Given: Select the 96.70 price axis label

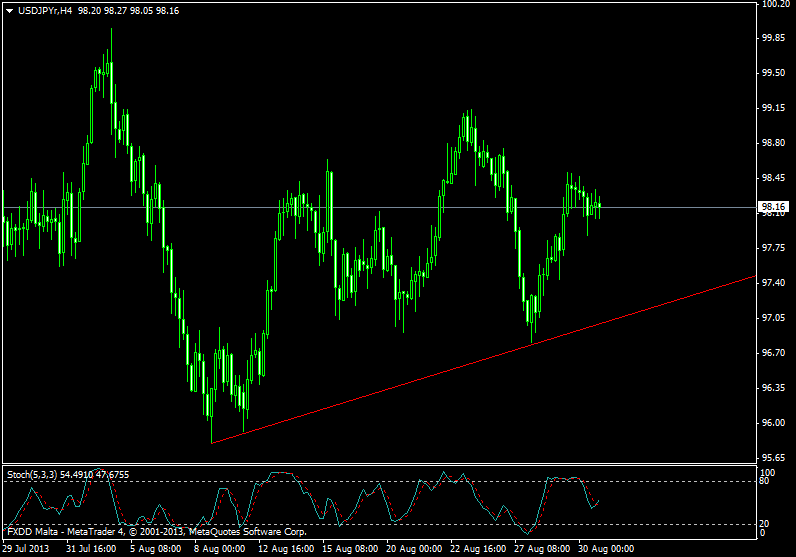Looking at the screenshot, I should tap(774, 353).
